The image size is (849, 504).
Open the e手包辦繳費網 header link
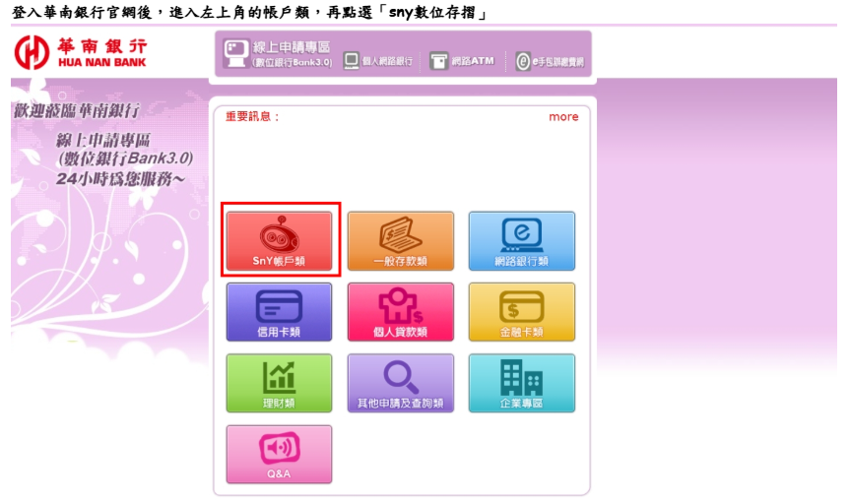pos(550,61)
